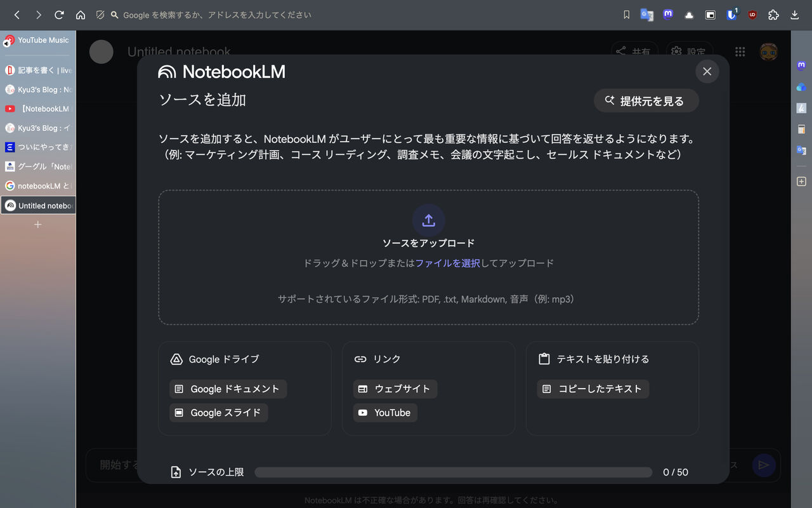This screenshot has width=812, height=508.
Task: Switch to the YouTube Music tab
Action: tap(38, 40)
